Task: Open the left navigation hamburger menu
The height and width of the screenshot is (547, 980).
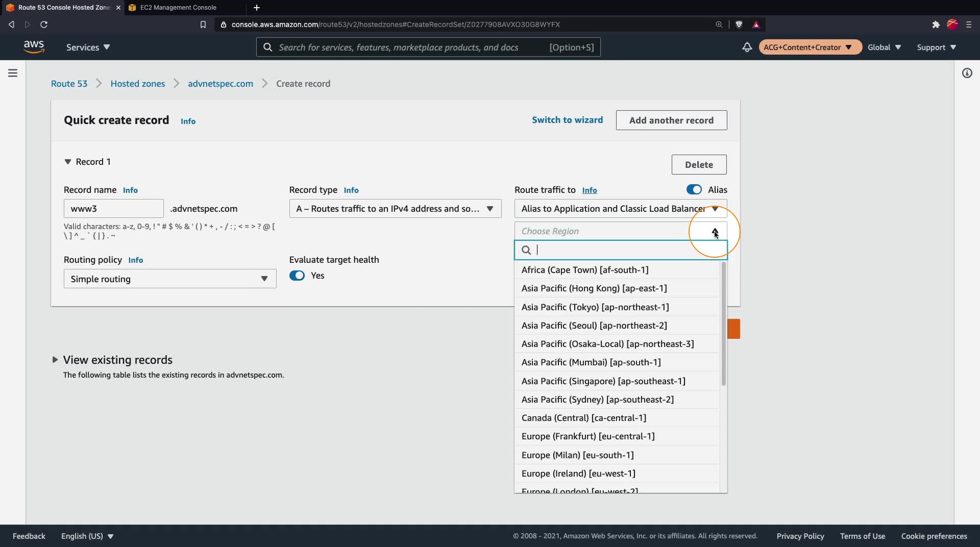Action: click(13, 73)
